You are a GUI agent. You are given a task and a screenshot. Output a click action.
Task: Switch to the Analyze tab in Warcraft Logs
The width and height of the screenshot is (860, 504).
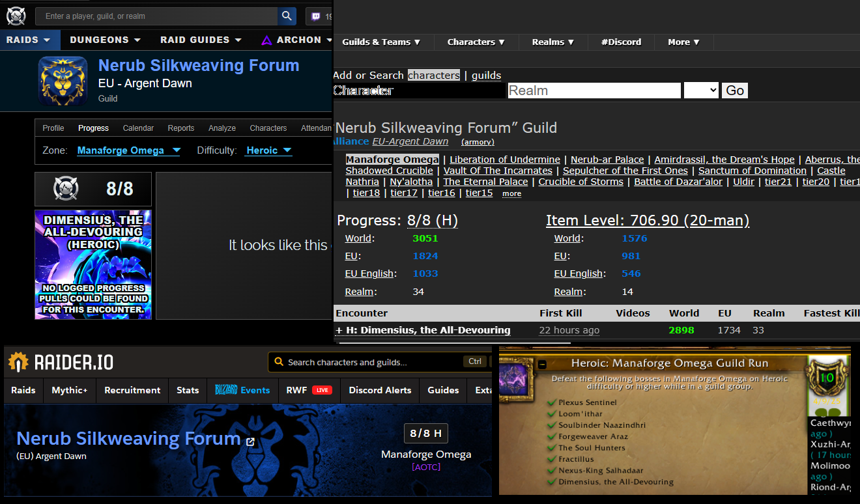pyautogui.click(x=222, y=128)
